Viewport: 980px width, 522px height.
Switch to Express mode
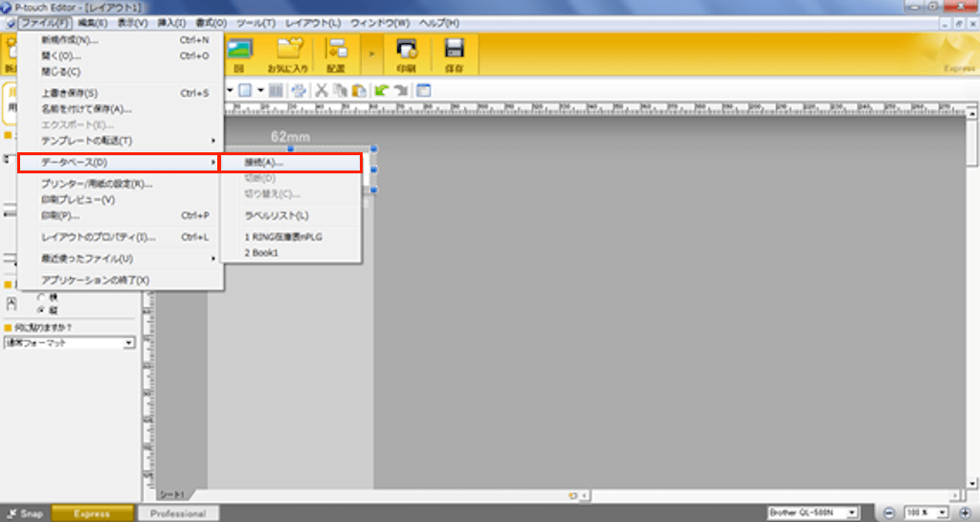click(x=92, y=513)
